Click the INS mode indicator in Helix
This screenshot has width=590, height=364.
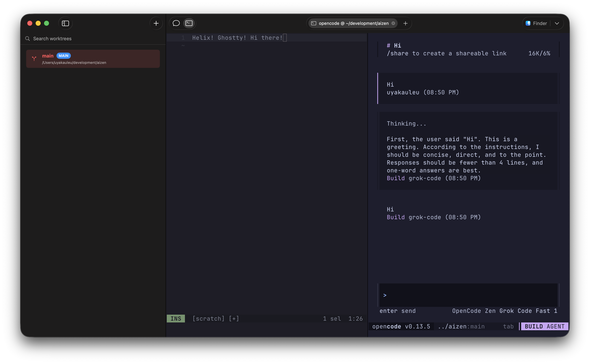click(176, 318)
